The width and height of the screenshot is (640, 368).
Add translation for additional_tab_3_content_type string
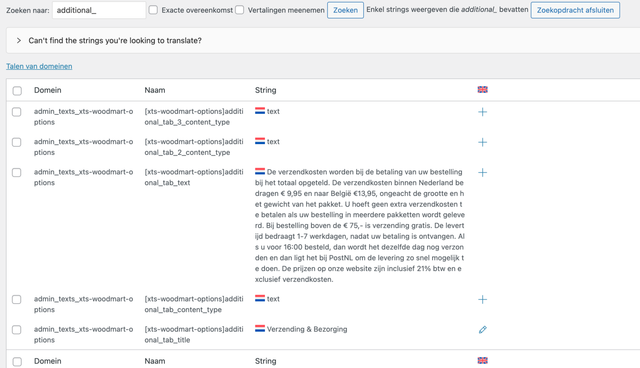(482, 112)
